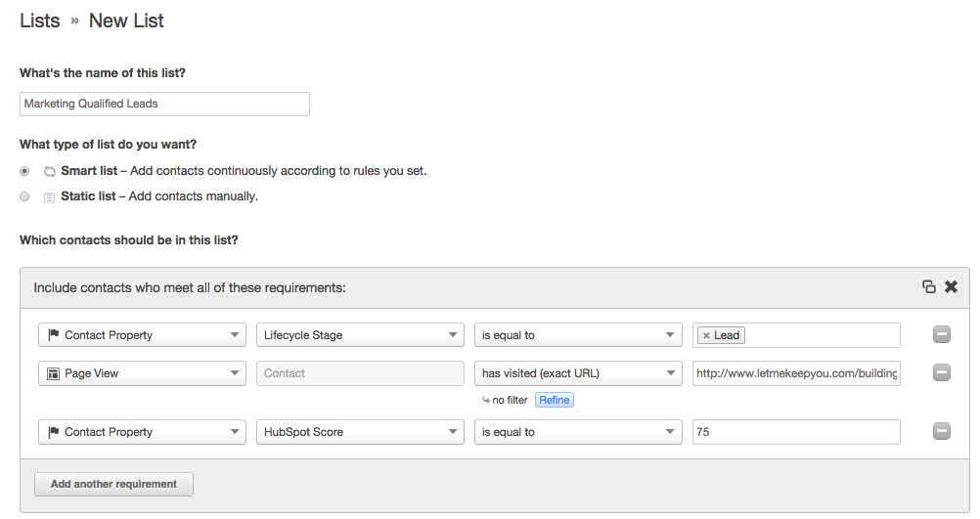Open the first Contact Property dropdown

pos(142,335)
